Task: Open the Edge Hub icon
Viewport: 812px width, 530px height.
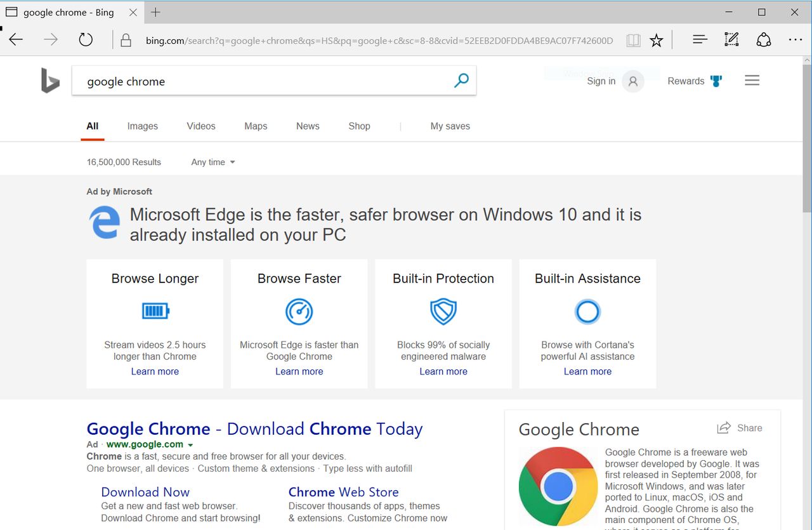Action: click(700, 40)
